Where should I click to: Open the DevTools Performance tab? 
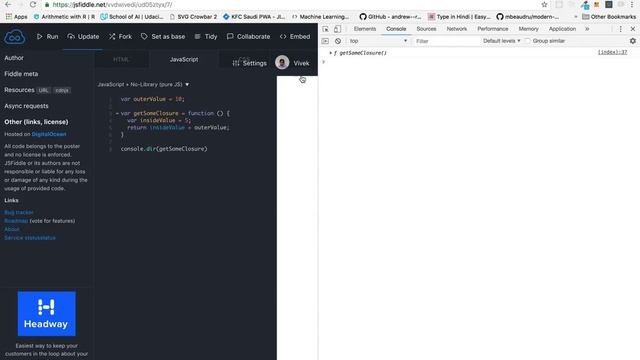coord(493,29)
